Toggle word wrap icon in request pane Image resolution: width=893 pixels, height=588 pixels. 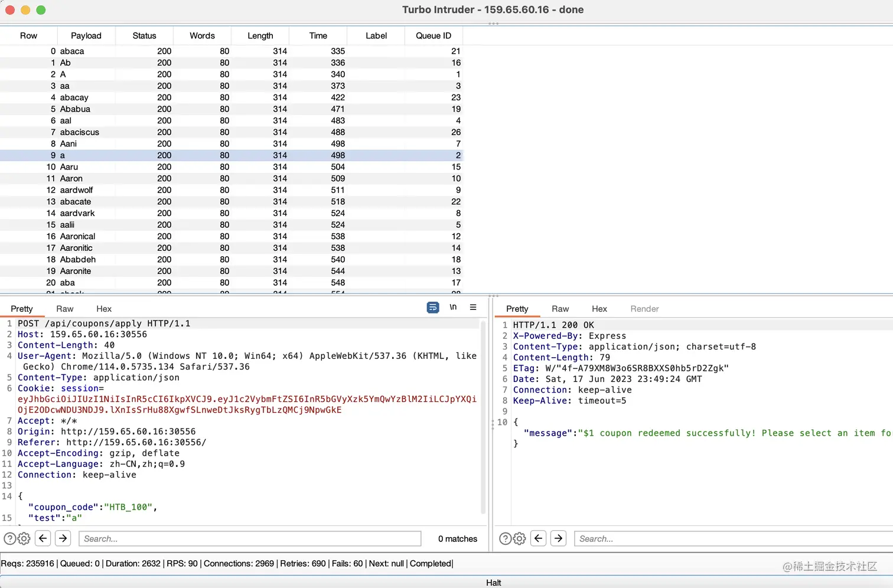(433, 308)
